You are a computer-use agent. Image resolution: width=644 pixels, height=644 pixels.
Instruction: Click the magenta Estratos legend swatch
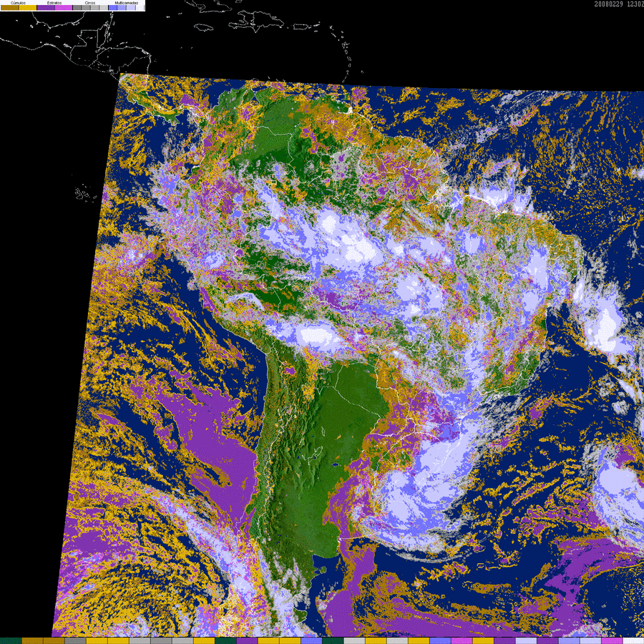pos(64,7)
